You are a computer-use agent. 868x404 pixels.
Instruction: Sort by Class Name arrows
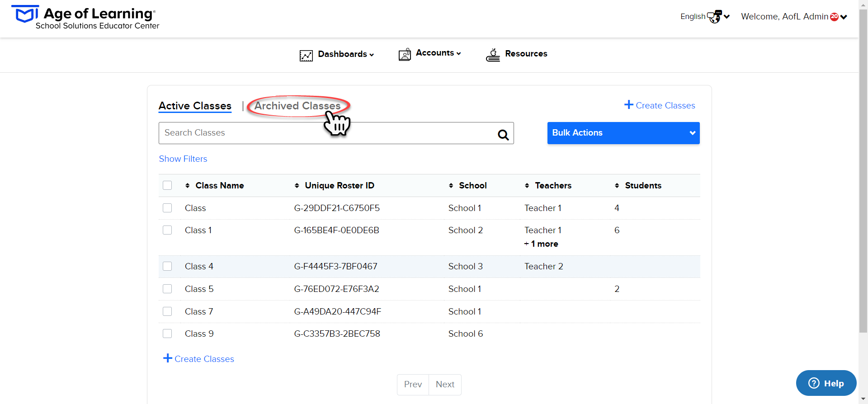click(188, 185)
